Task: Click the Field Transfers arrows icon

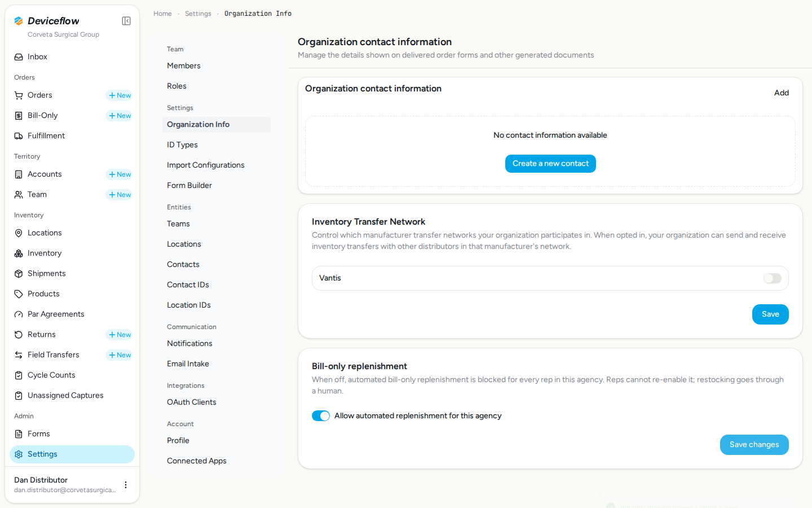Action: pos(19,355)
